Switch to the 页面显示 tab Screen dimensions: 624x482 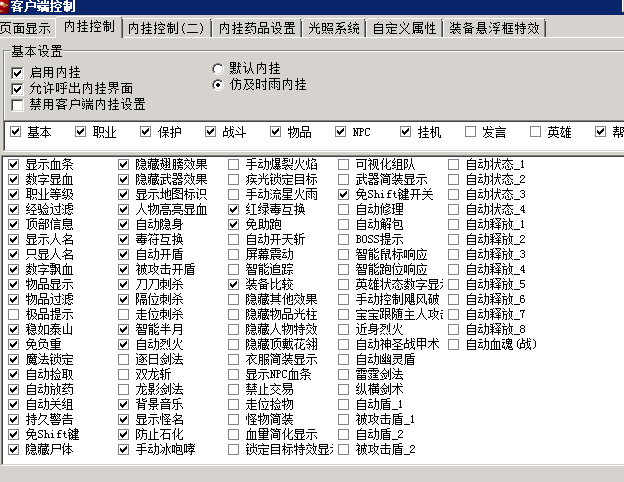25,28
